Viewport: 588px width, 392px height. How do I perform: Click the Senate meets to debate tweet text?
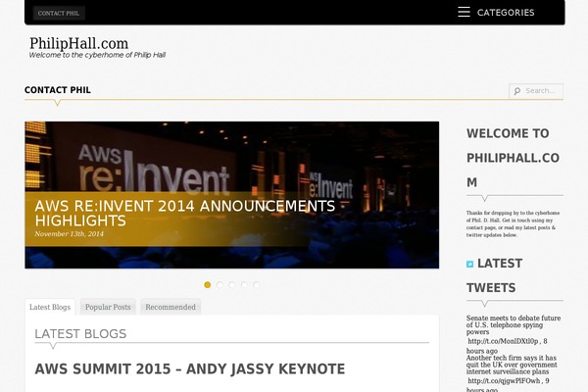(514, 324)
